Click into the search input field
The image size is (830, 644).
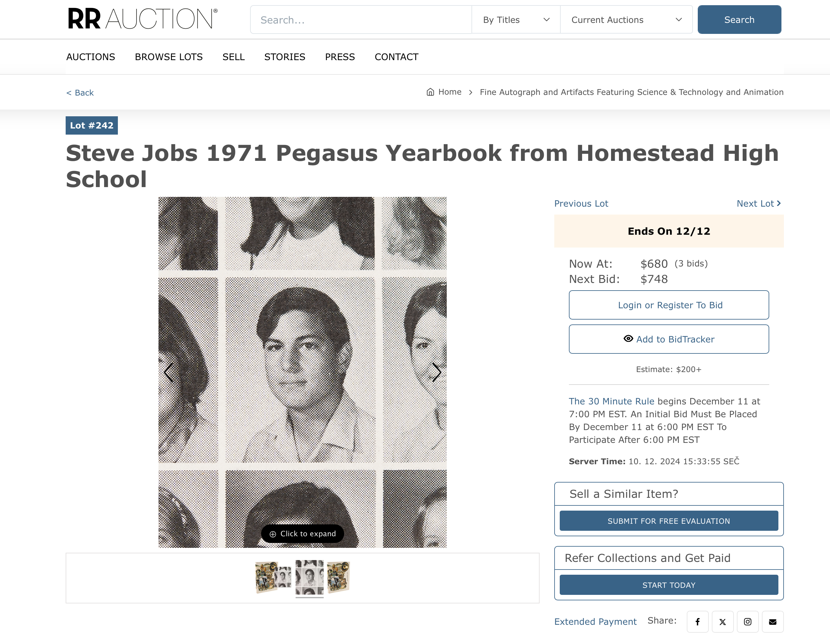(361, 20)
